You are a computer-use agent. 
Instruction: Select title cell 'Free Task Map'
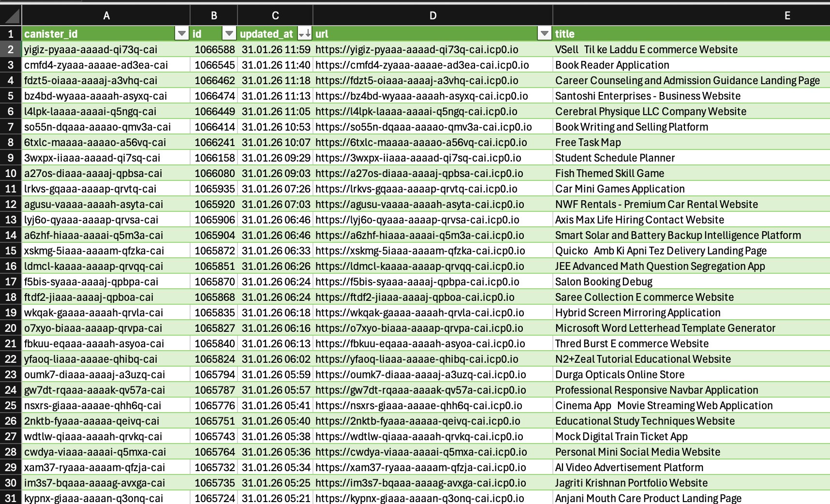click(x=691, y=142)
